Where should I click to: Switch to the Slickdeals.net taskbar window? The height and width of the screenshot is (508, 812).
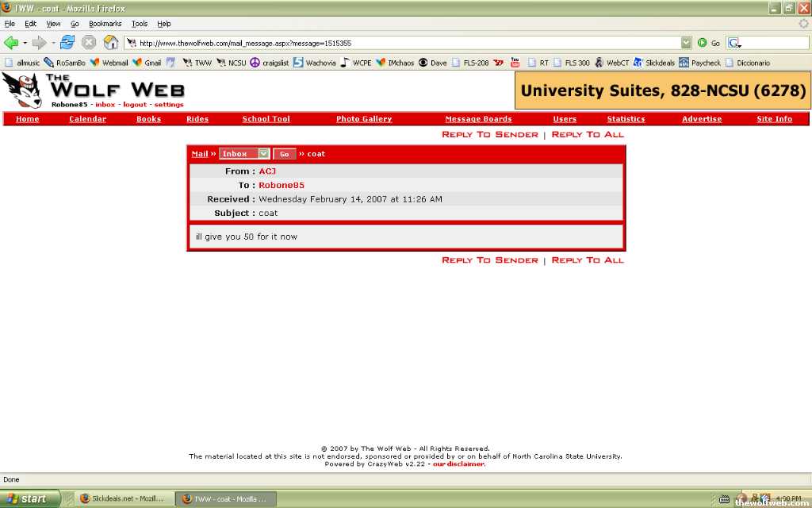tap(123, 498)
